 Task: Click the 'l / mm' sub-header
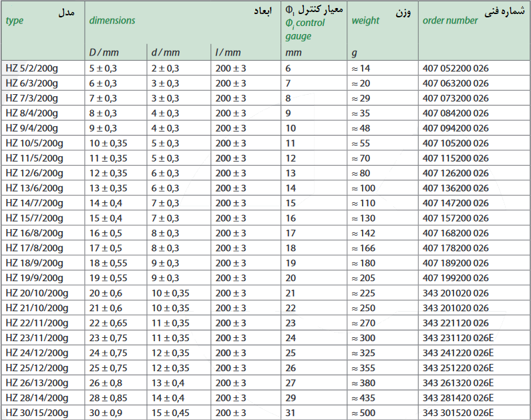pos(228,53)
